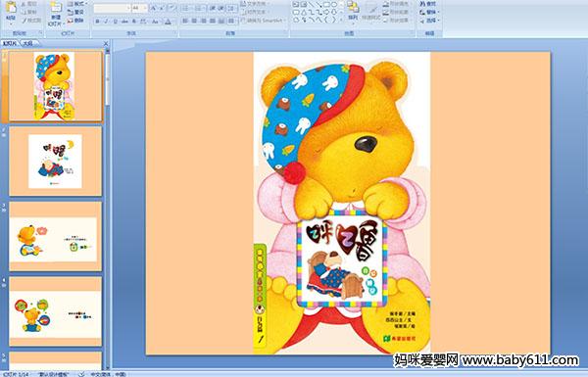Toggle Align Text Right

point(204,21)
